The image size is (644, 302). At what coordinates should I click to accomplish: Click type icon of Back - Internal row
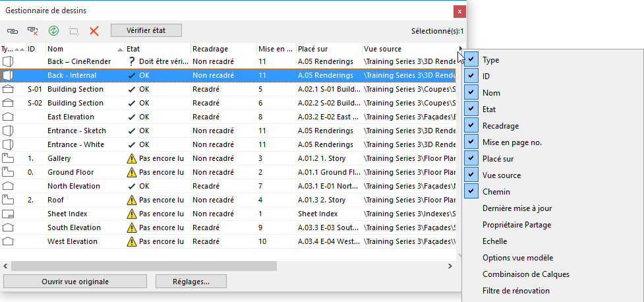coord(8,76)
